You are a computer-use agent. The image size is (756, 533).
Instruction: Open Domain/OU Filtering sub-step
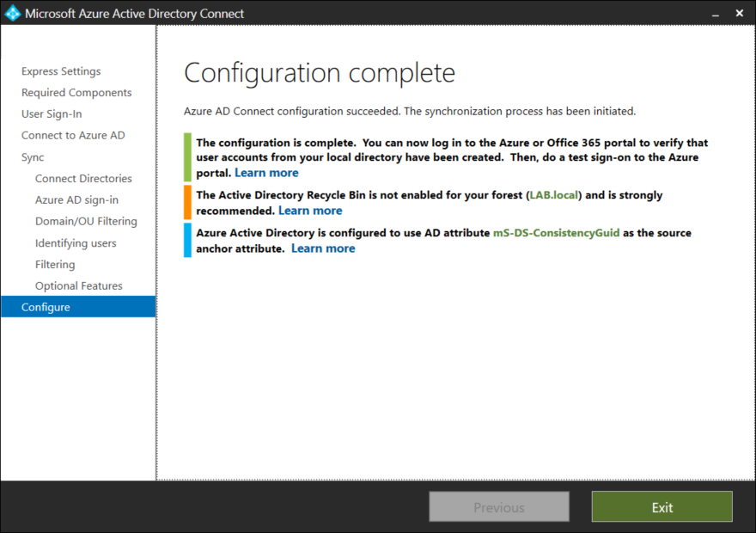(86, 222)
